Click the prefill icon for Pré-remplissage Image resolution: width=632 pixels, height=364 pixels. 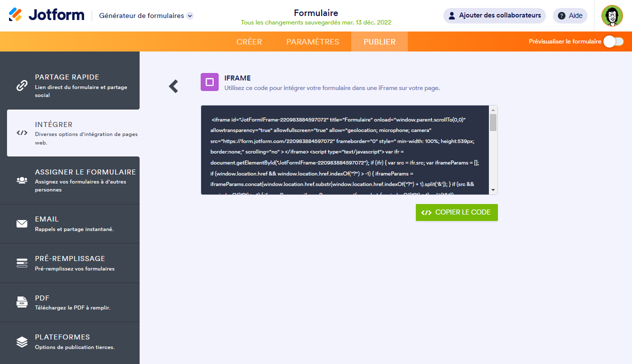(x=22, y=263)
